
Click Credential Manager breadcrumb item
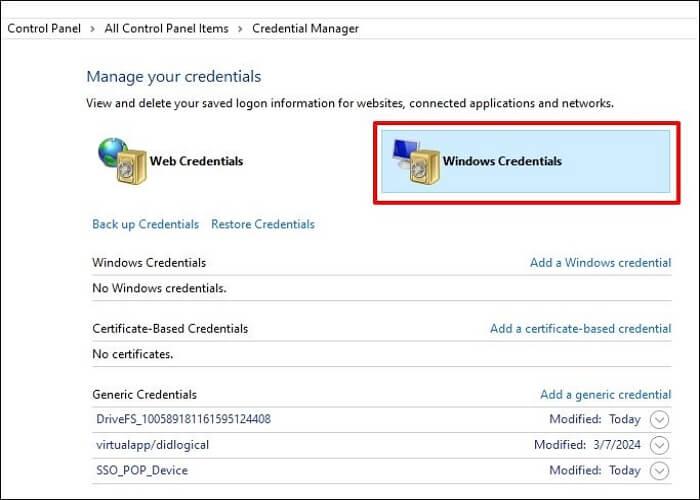pyautogui.click(x=305, y=29)
